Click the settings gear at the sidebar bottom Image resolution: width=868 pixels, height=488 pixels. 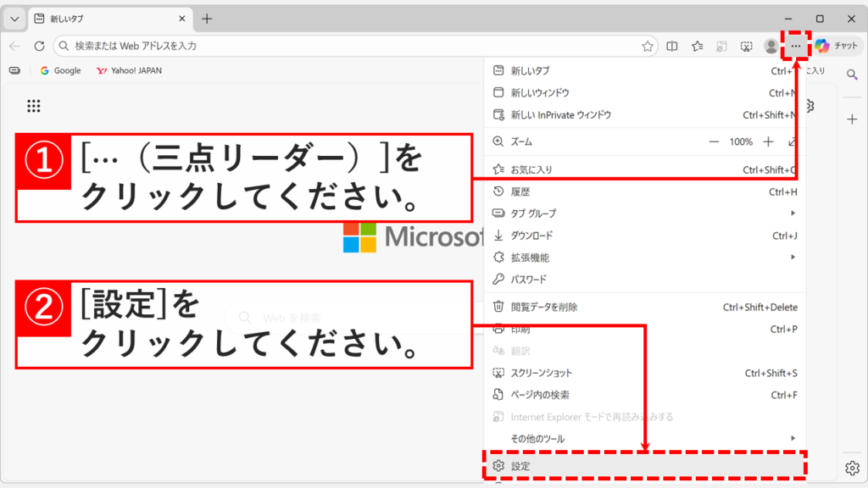click(x=853, y=467)
